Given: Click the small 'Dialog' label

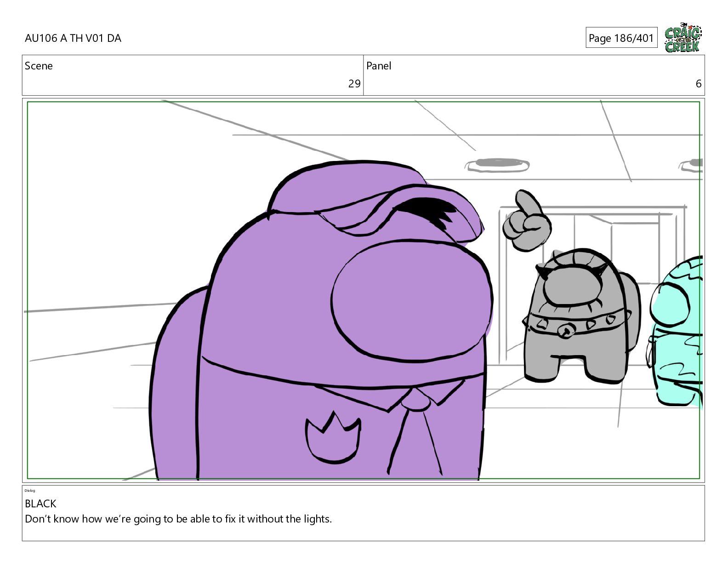Looking at the screenshot, I should coord(30,491).
